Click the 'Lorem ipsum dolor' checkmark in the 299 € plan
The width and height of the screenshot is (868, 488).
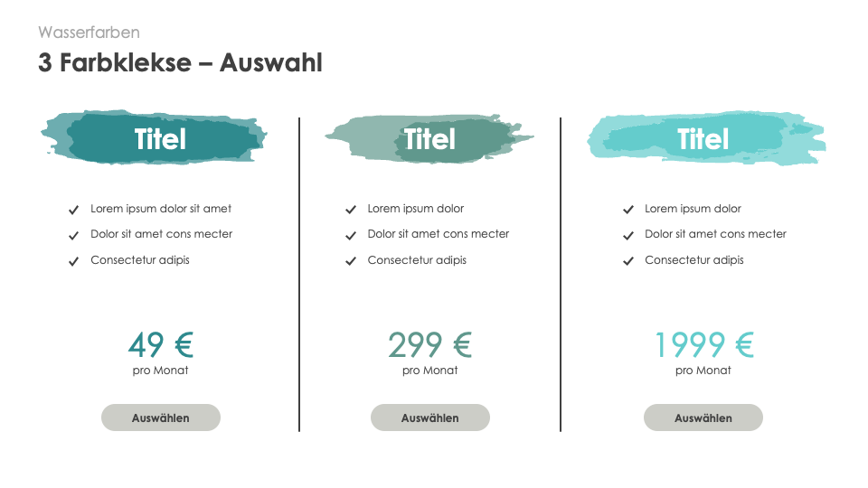(351, 210)
